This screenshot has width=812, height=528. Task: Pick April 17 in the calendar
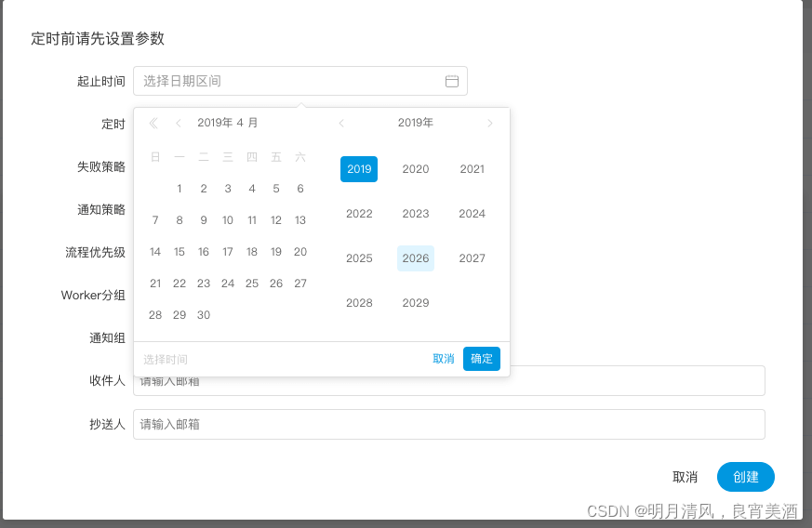point(228,252)
